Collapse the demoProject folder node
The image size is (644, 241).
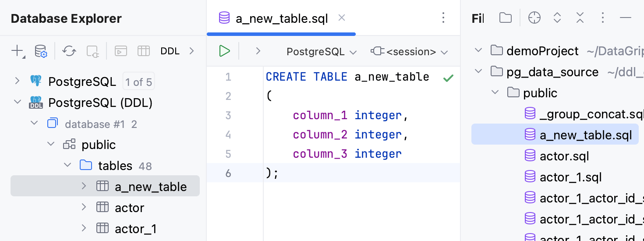coord(478,50)
